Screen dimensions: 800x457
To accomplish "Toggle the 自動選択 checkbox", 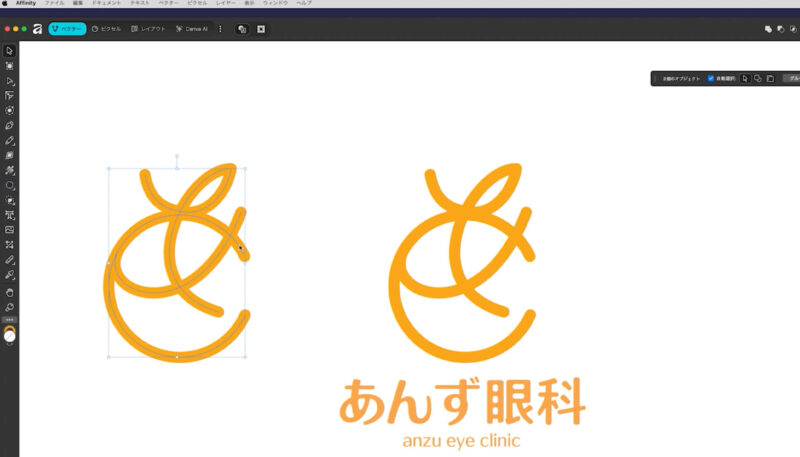I will pos(711,79).
